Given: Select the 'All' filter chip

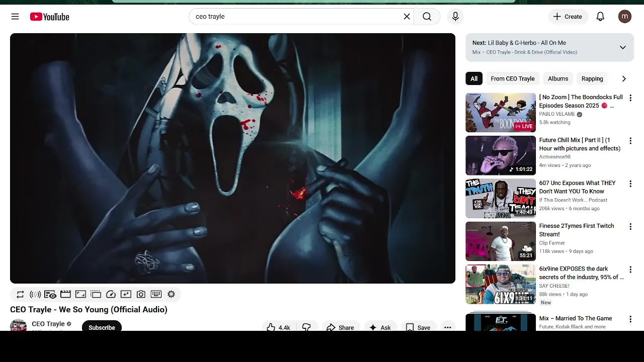Looking at the screenshot, I should (x=474, y=78).
